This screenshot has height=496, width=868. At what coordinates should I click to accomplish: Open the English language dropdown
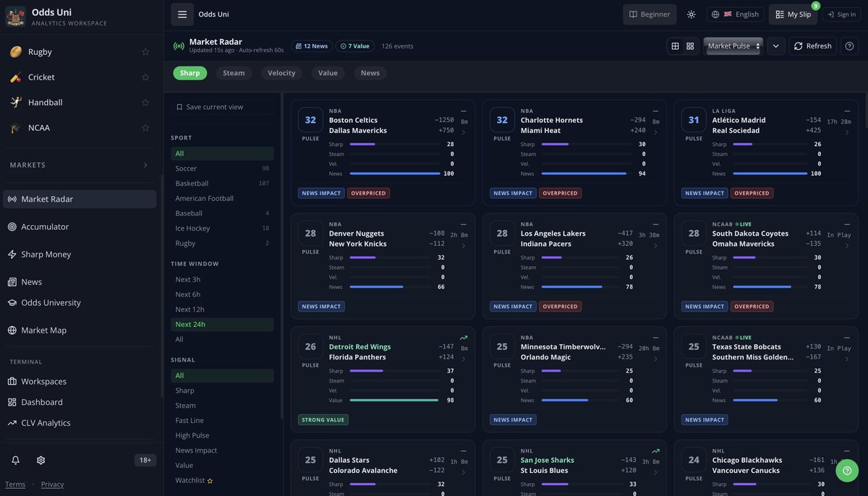pos(733,14)
